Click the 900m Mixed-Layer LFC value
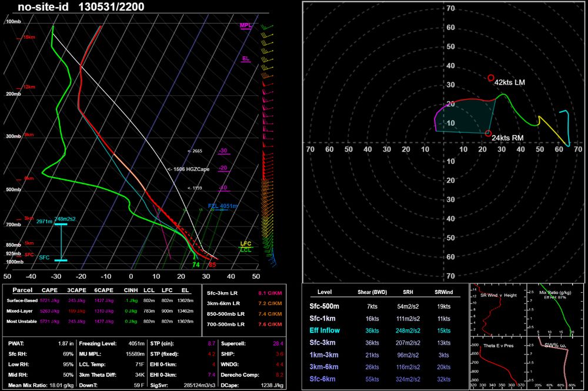The image size is (588, 391). (167, 311)
